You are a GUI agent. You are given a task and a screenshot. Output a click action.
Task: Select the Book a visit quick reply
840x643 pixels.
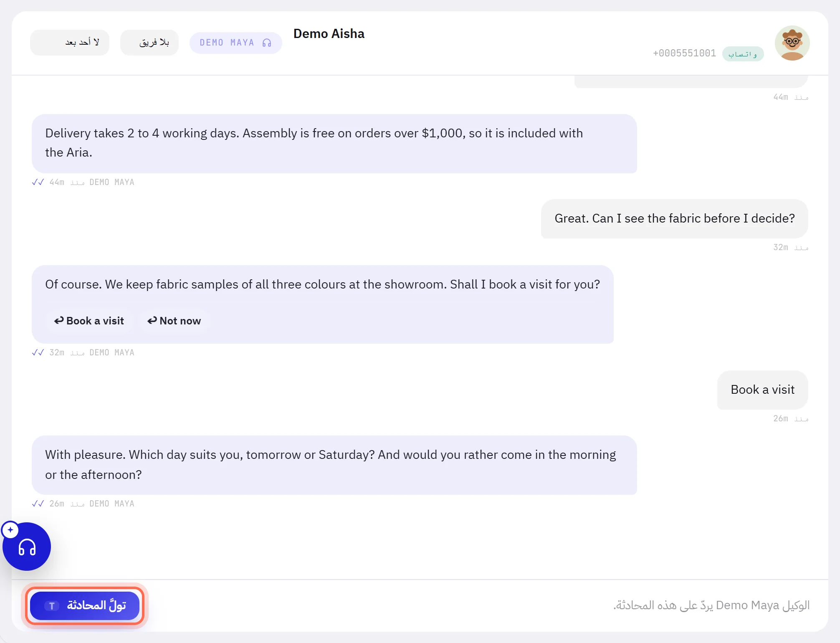89,321
